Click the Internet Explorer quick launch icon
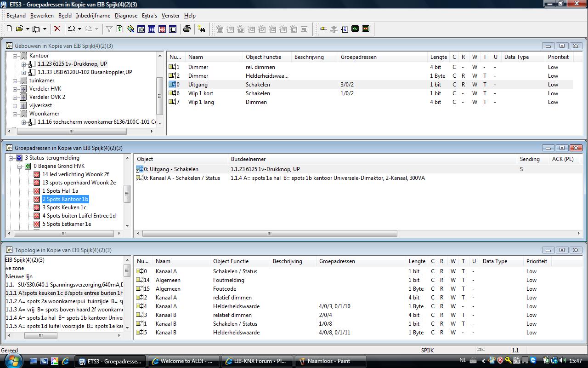This screenshot has height=368, width=588. pos(65,361)
